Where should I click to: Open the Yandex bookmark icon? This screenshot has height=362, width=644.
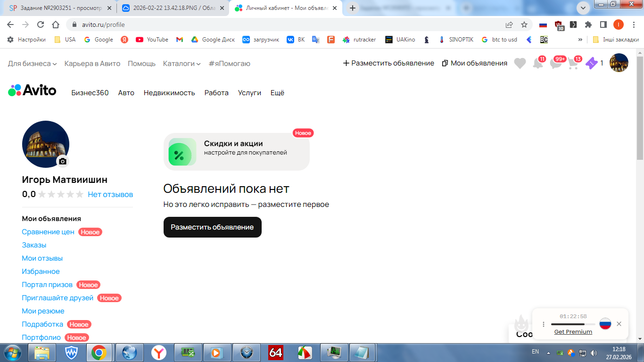[124, 40]
